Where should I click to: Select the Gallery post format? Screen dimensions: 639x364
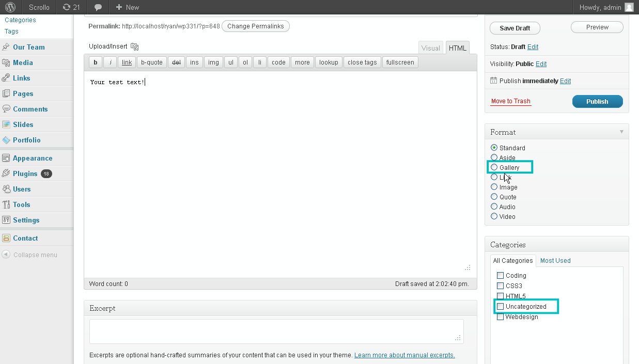[x=494, y=167]
